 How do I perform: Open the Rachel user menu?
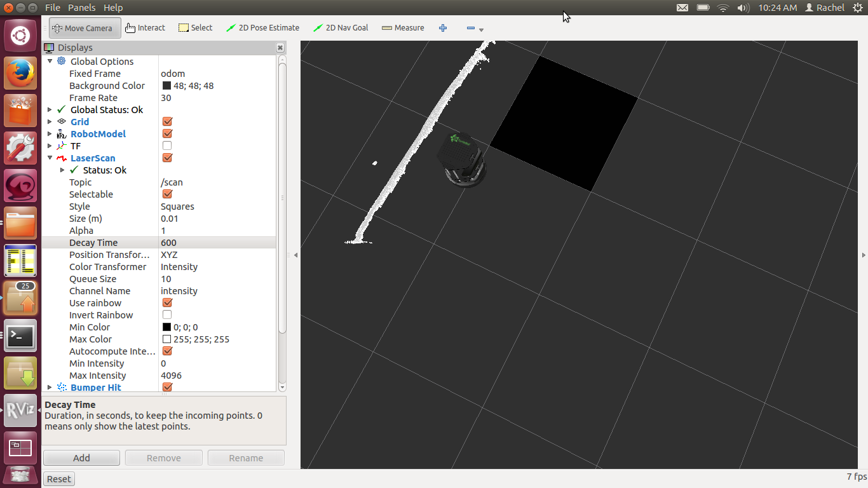click(x=825, y=8)
